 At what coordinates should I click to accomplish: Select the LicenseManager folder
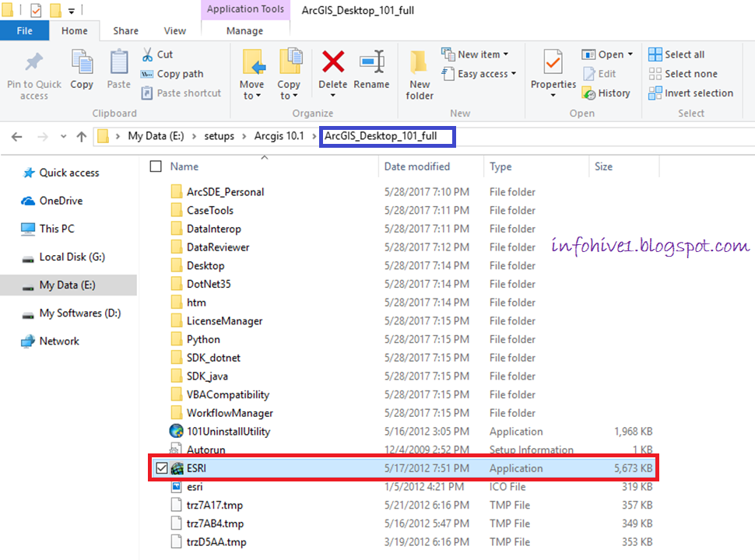point(224,321)
